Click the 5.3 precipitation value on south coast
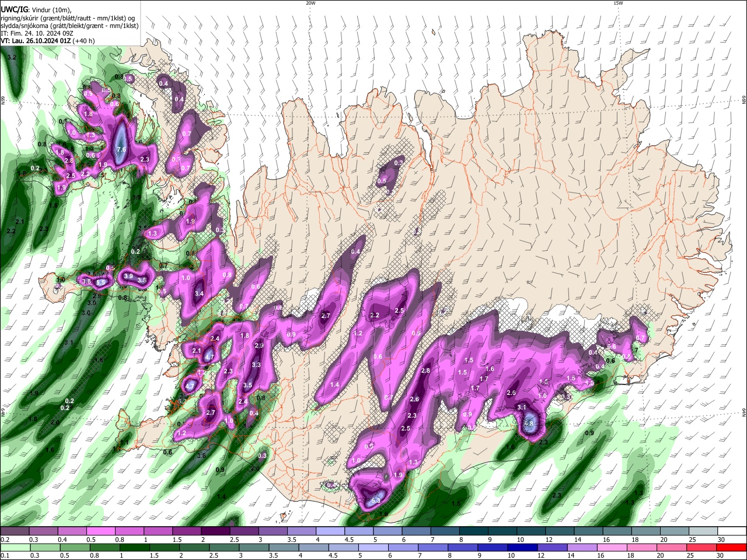 click(x=376, y=500)
